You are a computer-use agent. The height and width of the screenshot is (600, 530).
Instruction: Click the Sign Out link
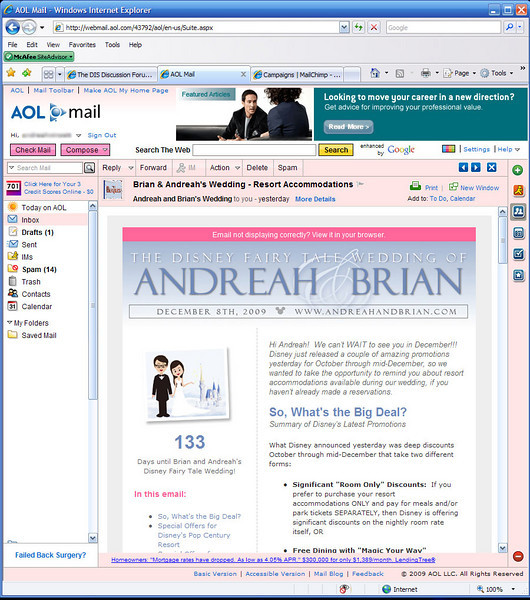[102, 135]
